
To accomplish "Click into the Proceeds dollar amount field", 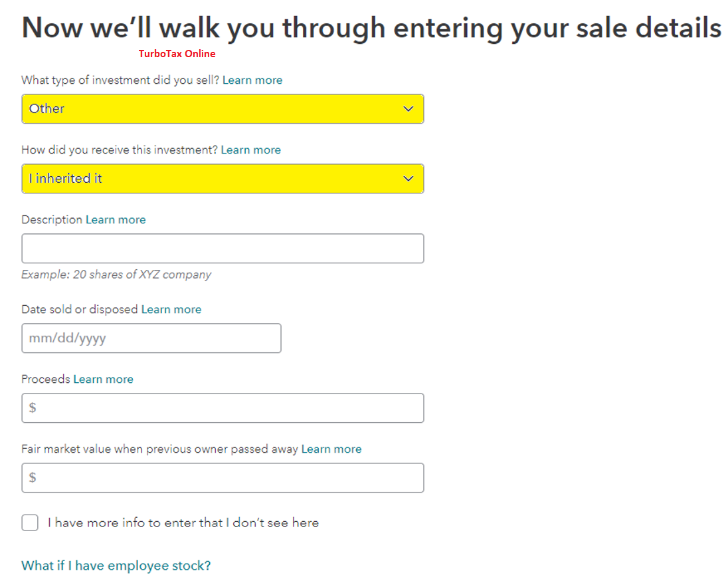I will (x=223, y=407).
